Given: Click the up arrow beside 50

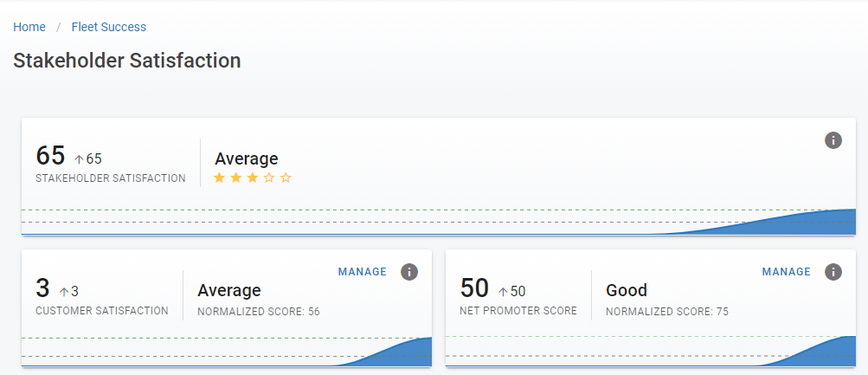Looking at the screenshot, I should tap(503, 292).
